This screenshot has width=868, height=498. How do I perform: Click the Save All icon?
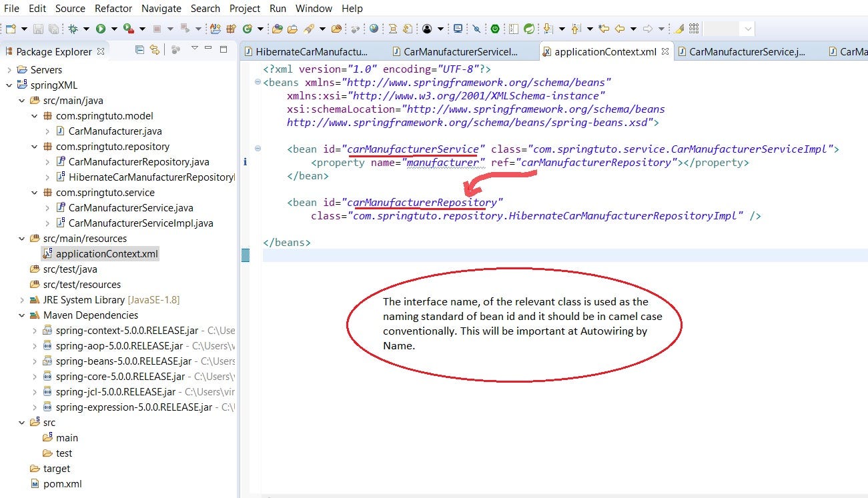point(53,29)
